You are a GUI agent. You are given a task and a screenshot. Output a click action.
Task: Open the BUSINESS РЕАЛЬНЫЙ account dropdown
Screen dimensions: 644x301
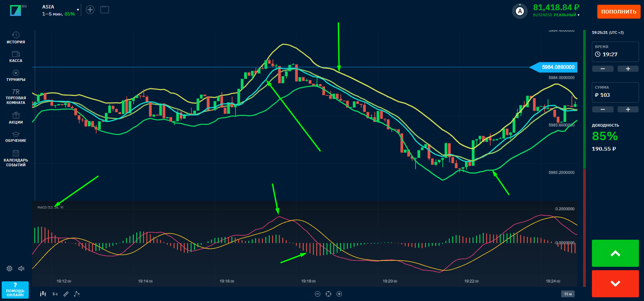tap(556, 15)
